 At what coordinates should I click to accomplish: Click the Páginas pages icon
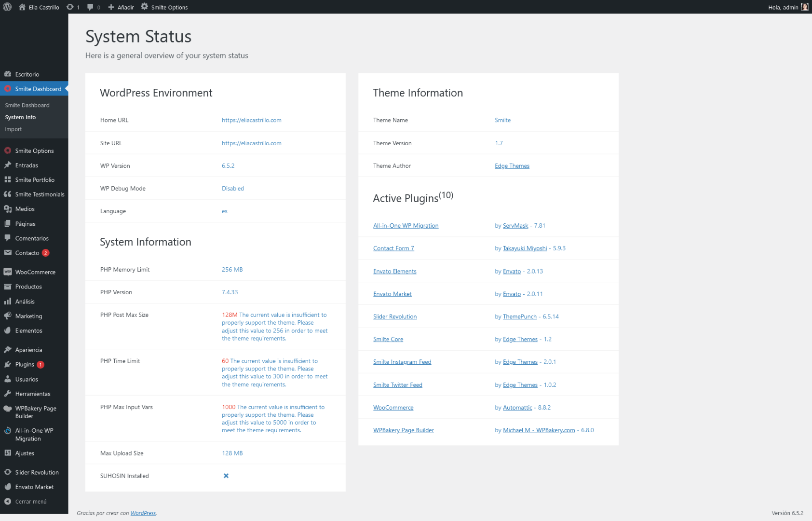pyautogui.click(x=8, y=223)
